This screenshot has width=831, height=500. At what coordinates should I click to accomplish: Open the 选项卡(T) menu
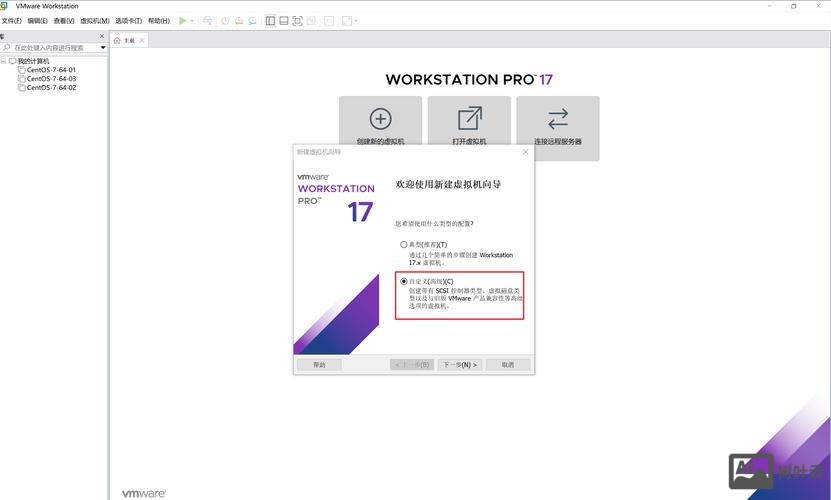[x=129, y=21]
